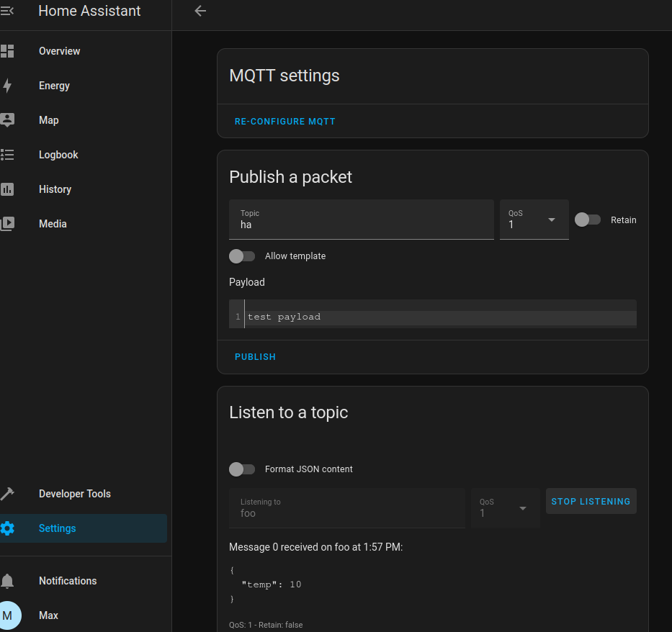Click the Home Assistant title

89,11
